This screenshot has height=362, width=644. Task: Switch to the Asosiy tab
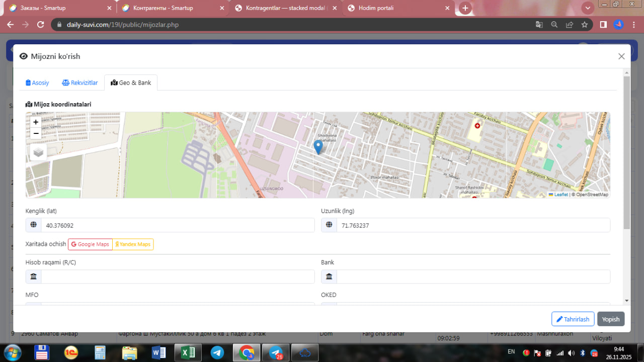click(38, 83)
